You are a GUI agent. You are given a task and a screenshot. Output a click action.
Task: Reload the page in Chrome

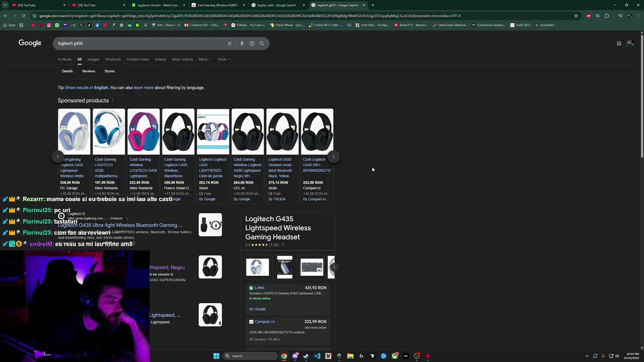tap(23, 16)
